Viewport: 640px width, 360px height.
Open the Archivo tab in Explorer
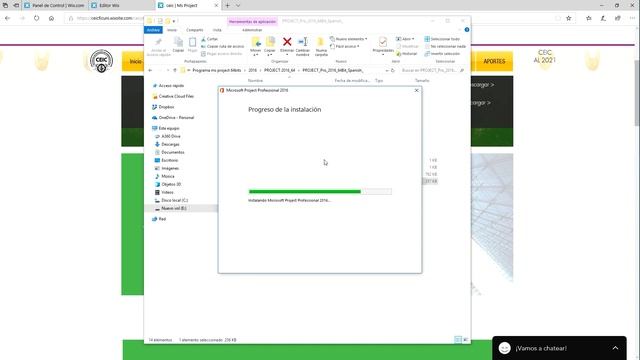click(x=153, y=30)
